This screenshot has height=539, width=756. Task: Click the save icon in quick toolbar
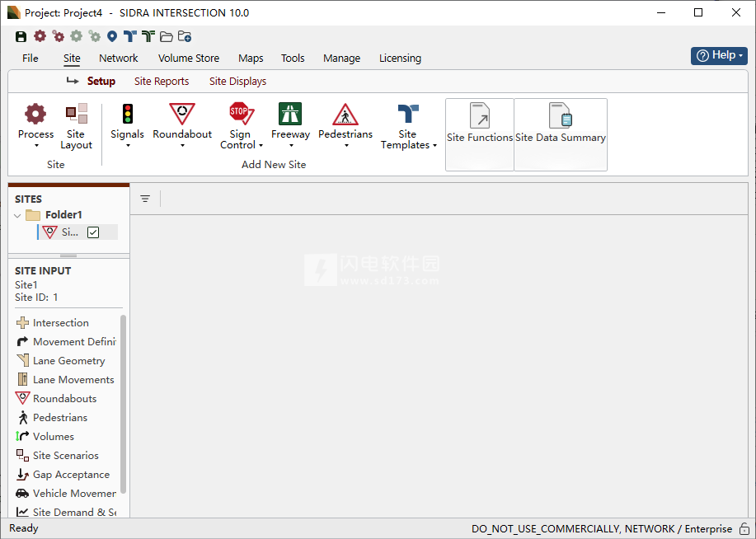21,36
